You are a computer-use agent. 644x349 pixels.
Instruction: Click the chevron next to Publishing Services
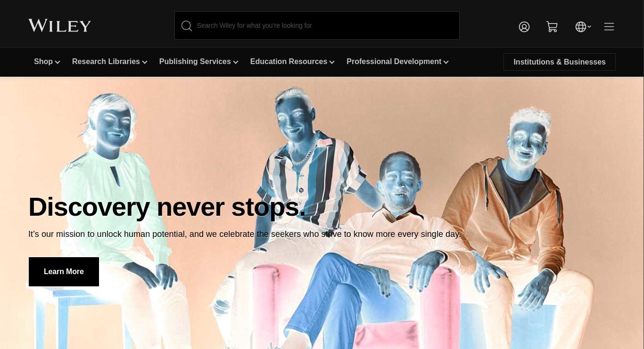236,62
